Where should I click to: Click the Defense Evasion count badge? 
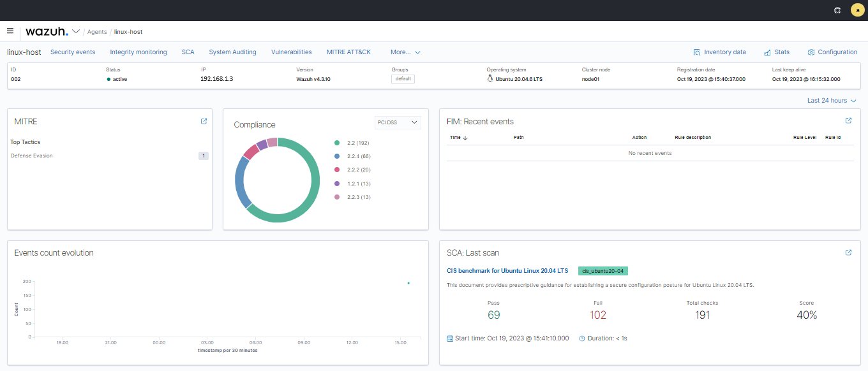pyautogui.click(x=204, y=156)
